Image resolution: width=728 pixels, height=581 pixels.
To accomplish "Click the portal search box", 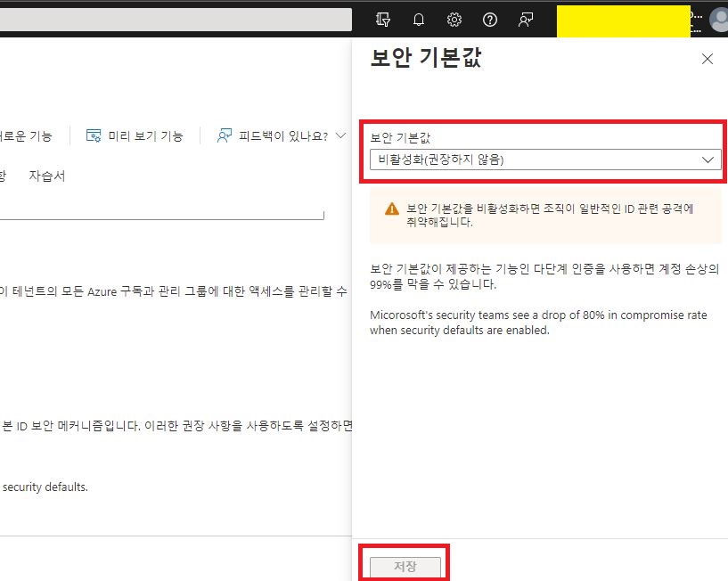I will tap(176, 20).
